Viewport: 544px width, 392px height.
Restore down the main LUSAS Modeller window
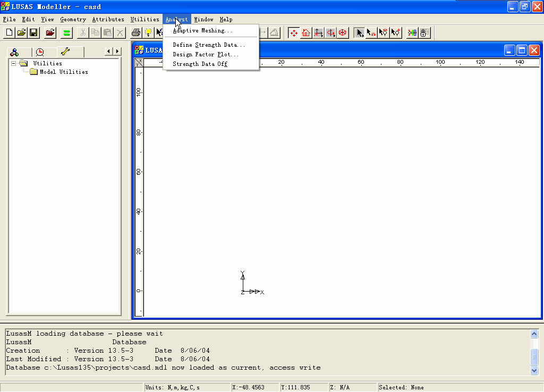point(525,6)
